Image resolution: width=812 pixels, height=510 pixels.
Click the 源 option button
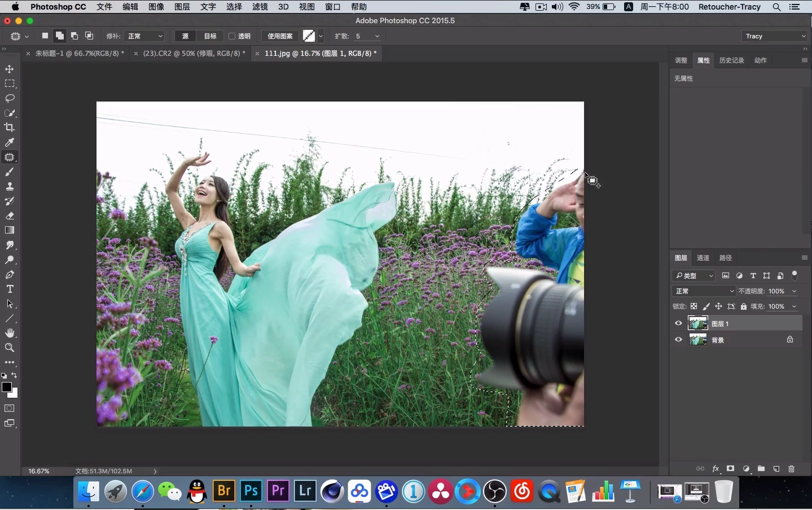click(x=185, y=36)
